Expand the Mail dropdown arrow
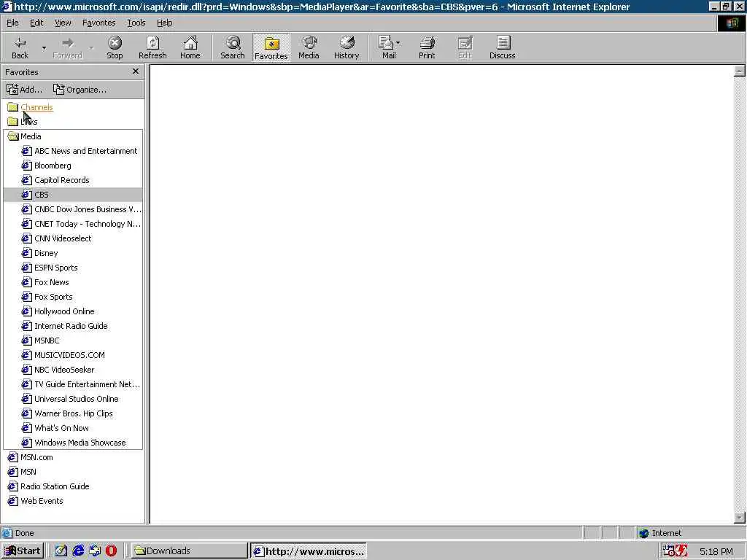This screenshot has height=560, width=747. [x=398, y=43]
